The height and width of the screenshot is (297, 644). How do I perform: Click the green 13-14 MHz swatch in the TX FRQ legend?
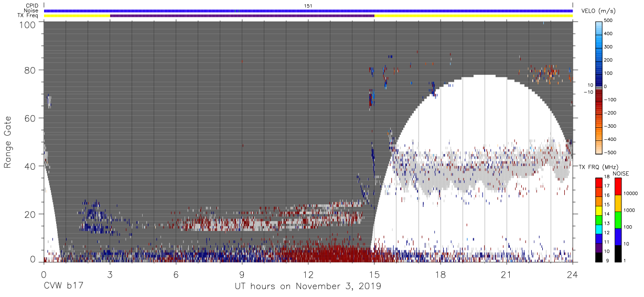tap(598, 220)
